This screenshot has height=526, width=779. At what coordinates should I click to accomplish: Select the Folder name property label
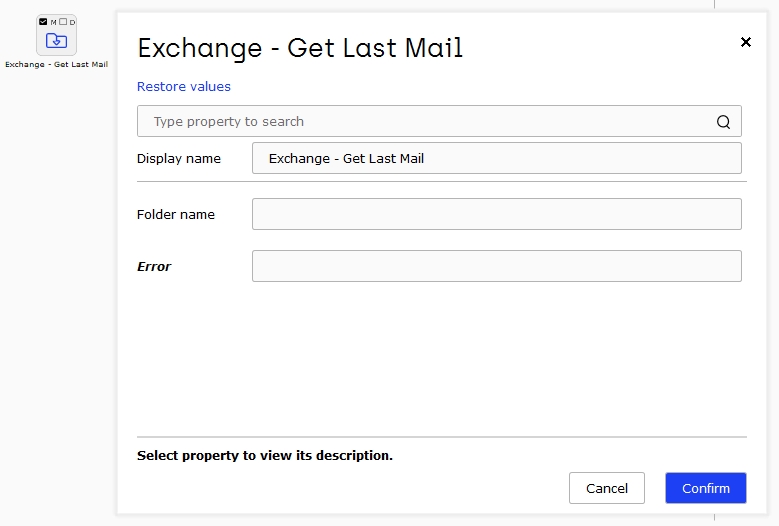(176, 215)
